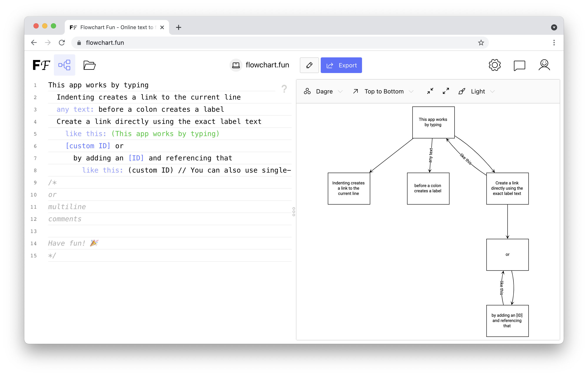Viewport: 588px width, 376px height.
Task: Click the folder/open icon
Action: pos(89,66)
